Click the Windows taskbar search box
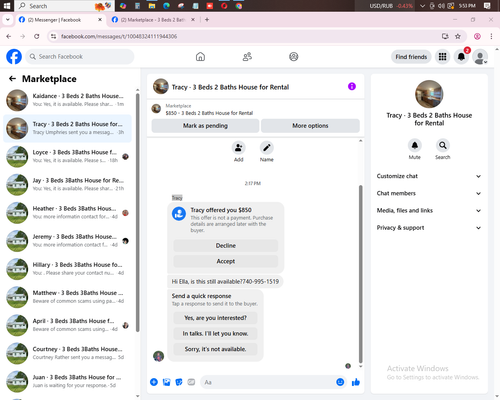This screenshot has width=500, height=400. [x=64, y=6]
